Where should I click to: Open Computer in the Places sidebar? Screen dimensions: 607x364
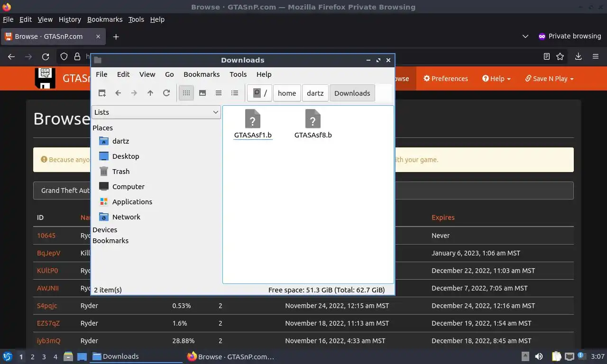[x=128, y=187]
